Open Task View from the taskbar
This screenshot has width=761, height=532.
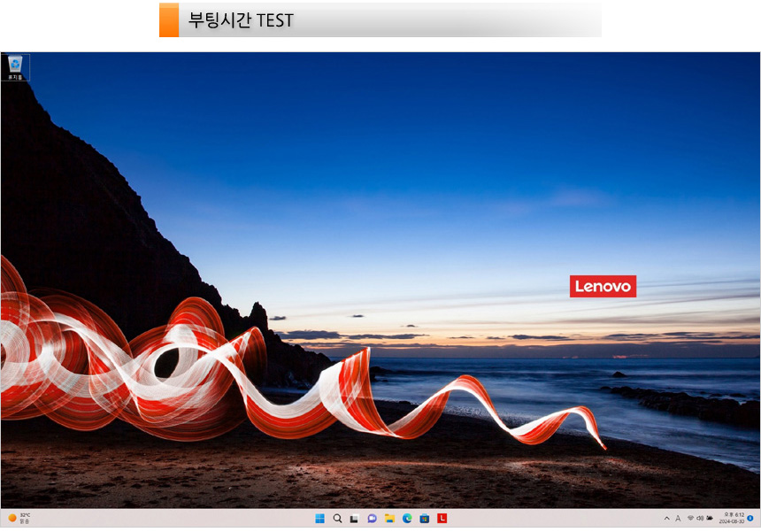(x=354, y=518)
